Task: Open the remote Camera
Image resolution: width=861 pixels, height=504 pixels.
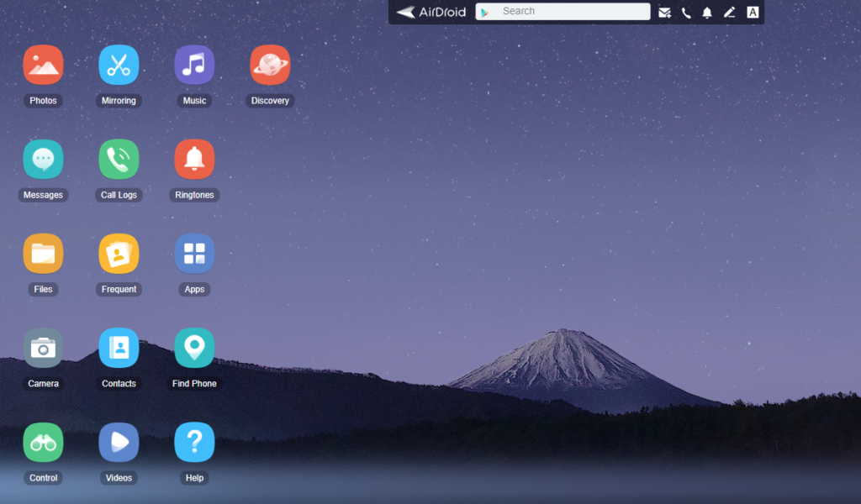Action: point(43,347)
